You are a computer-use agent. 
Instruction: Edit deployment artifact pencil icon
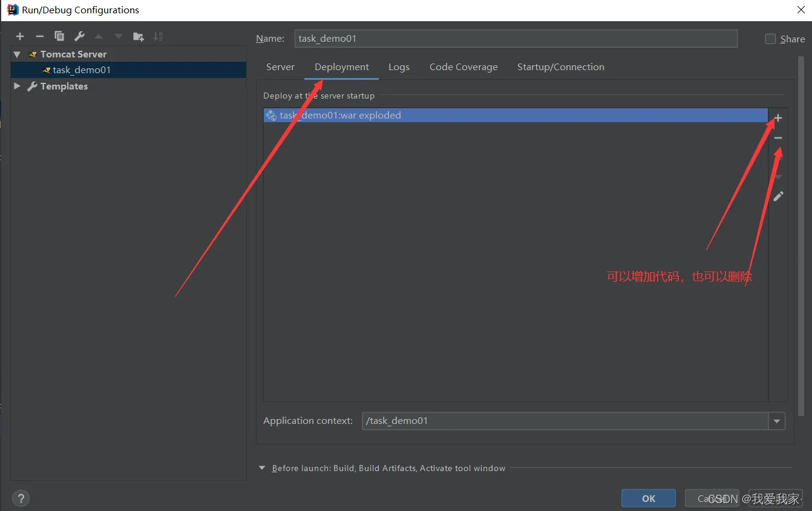[x=778, y=197]
